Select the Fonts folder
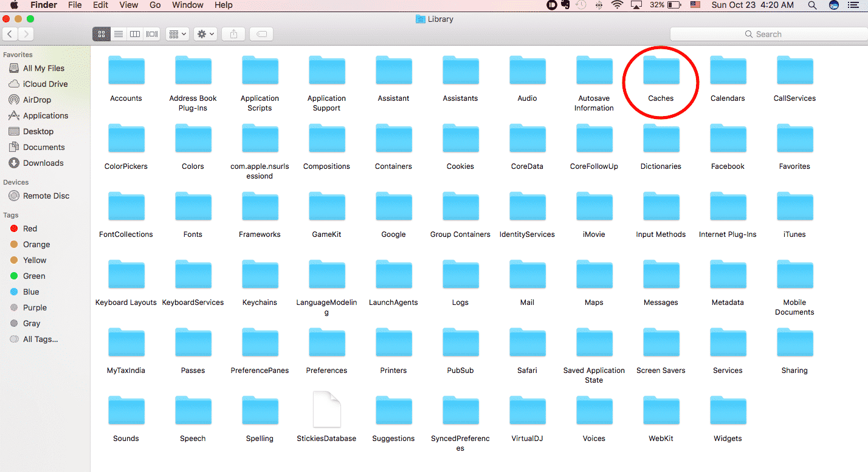Image resolution: width=868 pixels, height=472 pixels. pyautogui.click(x=193, y=207)
